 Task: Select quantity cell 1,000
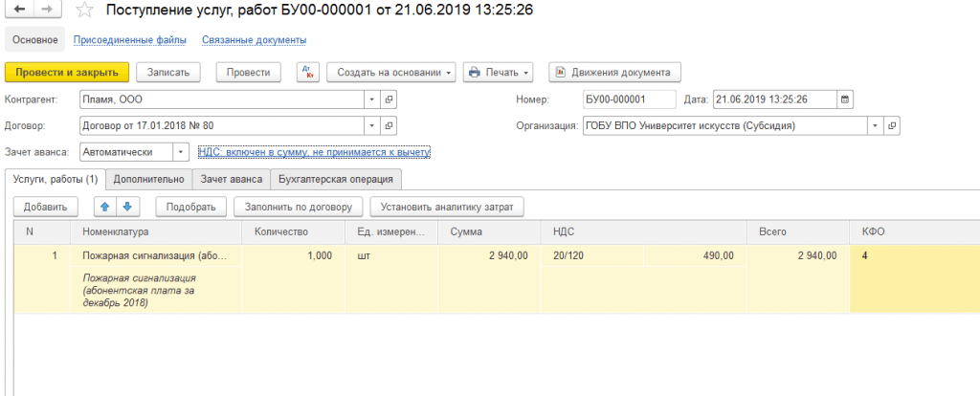293,255
